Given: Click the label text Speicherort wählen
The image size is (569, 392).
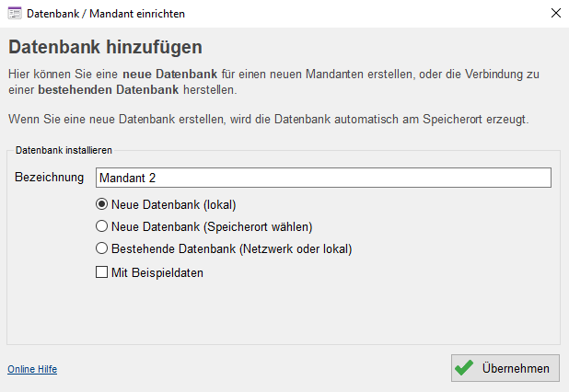Looking at the screenshot, I should coord(258,227).
